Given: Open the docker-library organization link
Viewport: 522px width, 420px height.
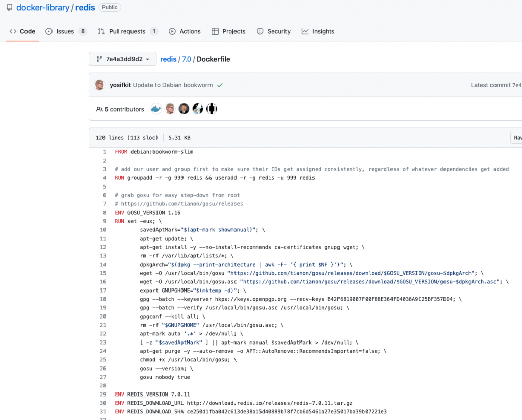Looking at the screenshot, I should [43, 7].
